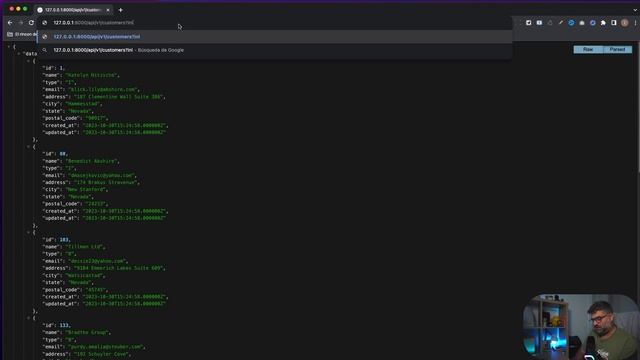
Task: Click the page's vertical scrollbar thumb
Action: pyautogui.click(x=638, y=107)
